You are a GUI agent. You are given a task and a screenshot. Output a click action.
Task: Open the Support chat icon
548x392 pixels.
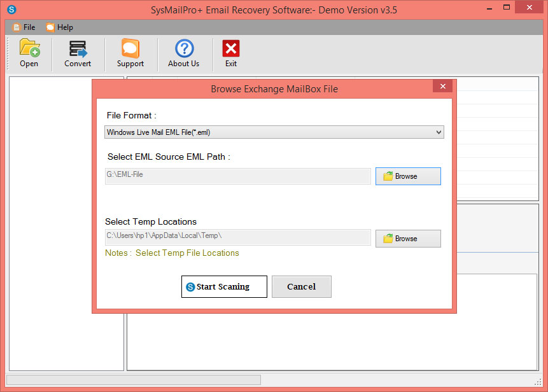pos(130,48)
